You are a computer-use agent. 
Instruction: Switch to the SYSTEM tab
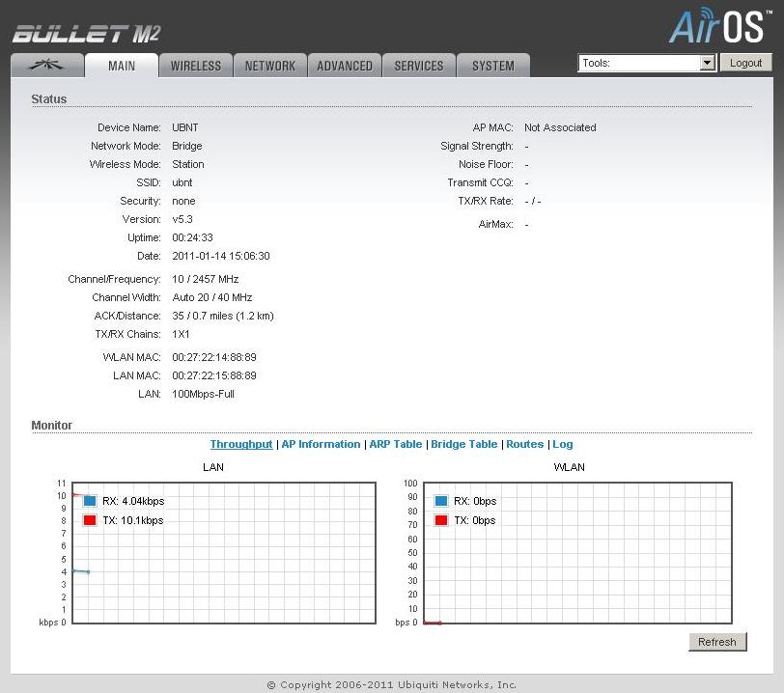point(493,66)
